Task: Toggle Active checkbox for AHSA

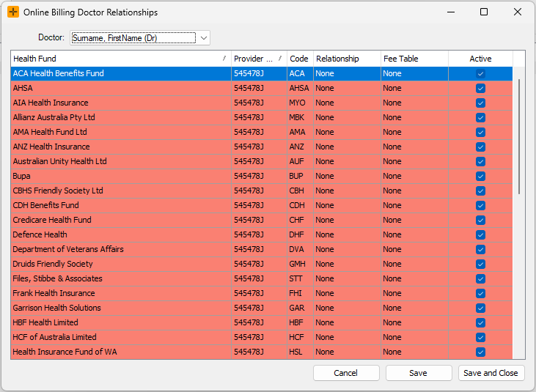Action: 480,89
